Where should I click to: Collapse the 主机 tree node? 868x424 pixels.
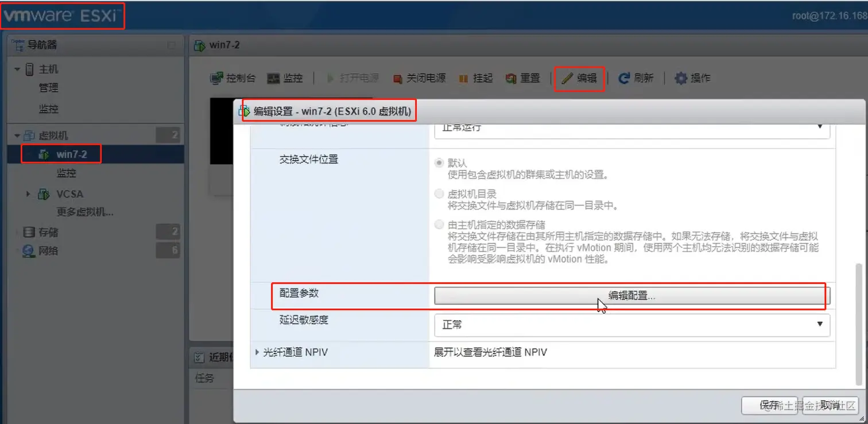17,69
